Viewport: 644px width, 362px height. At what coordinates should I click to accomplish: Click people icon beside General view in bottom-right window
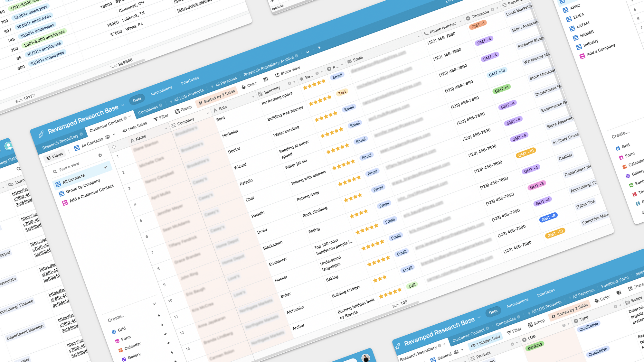click(456, 352)
